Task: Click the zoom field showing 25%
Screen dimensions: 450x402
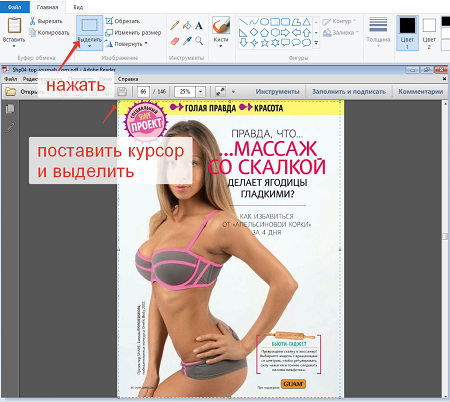Action: [186, 92]
